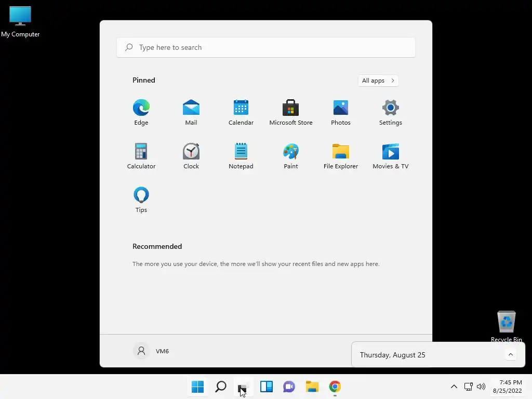The height and width of the screenshot is (399, 532).
Task: Open File Explorer from the taskbar
Action: 312,387
